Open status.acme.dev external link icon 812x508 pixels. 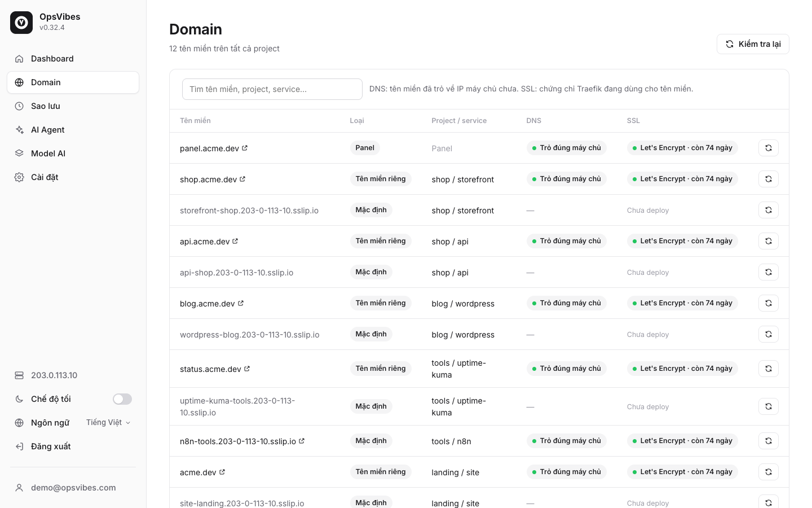(247, 369)
